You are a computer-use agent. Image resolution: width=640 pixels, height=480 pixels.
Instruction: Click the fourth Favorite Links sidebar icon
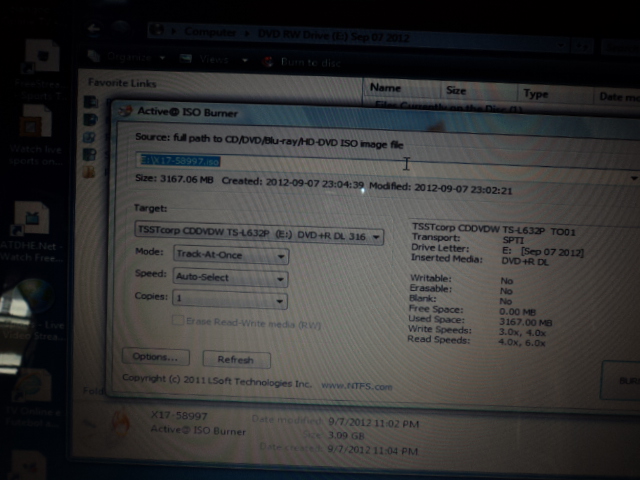coord(89,154)
